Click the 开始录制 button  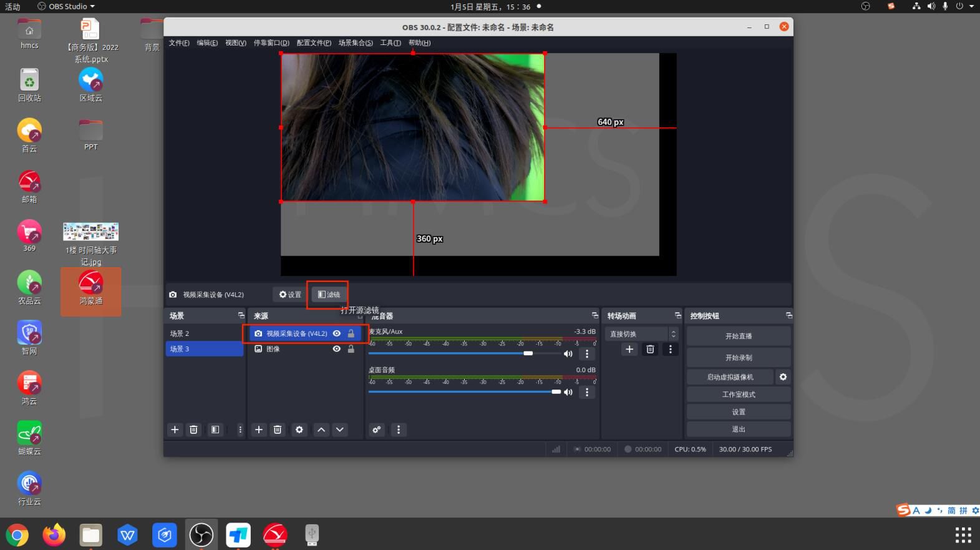[739, 358]
